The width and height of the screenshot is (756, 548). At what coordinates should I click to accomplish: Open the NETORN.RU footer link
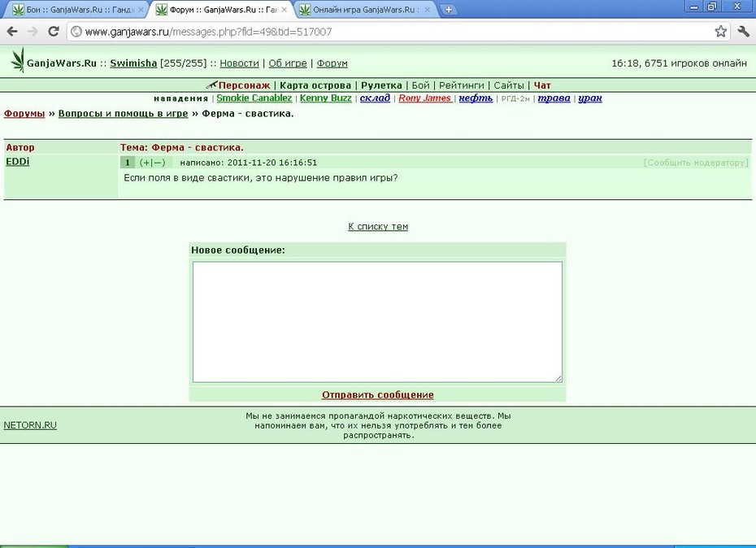pyautogui.click(x=30, y=425)
